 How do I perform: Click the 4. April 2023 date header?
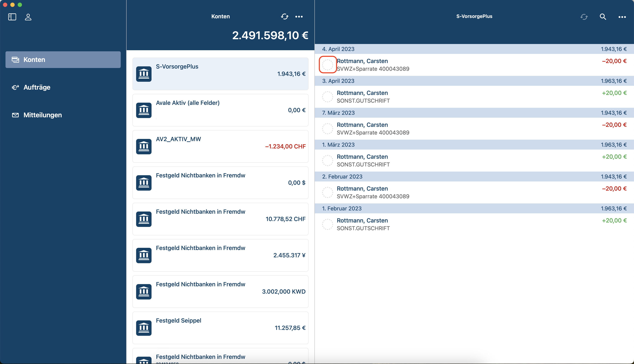click(x=474, y=49)
